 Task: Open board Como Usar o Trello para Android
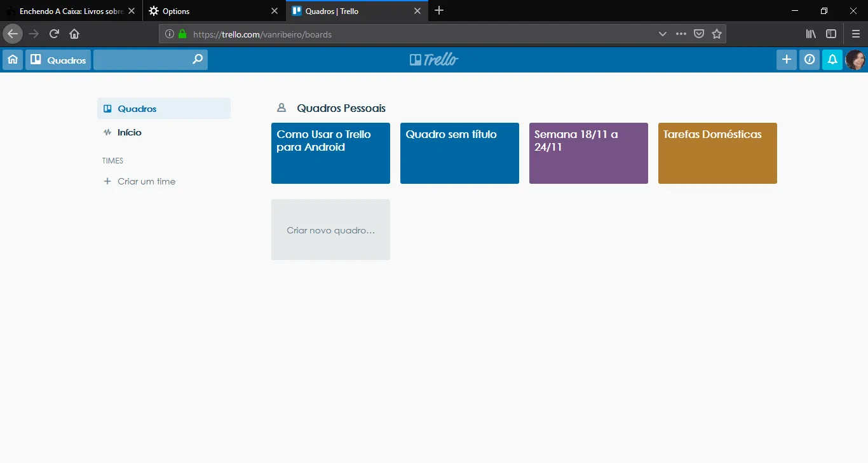[x=330, y=153]
